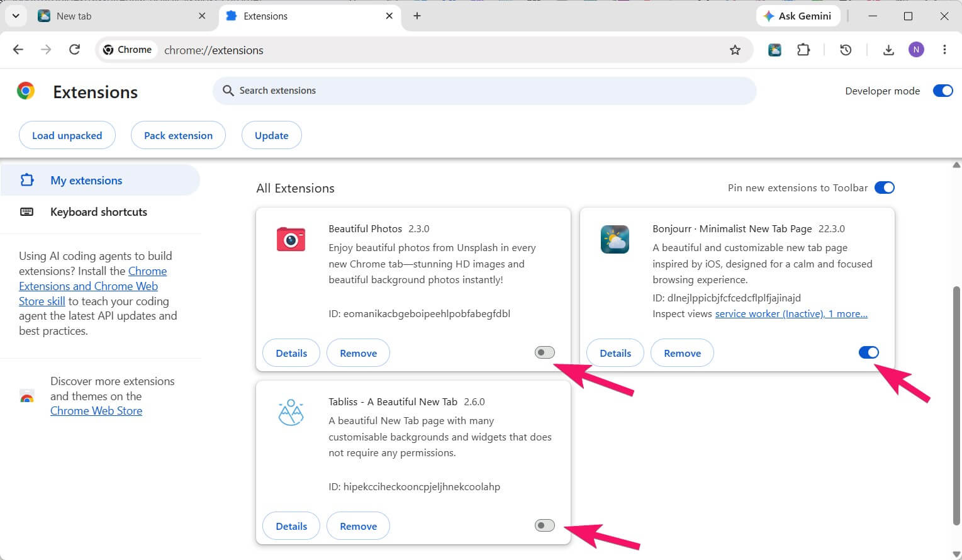Remove the Tabliss extension
The image size is (962, 560).
pos(359,526)
